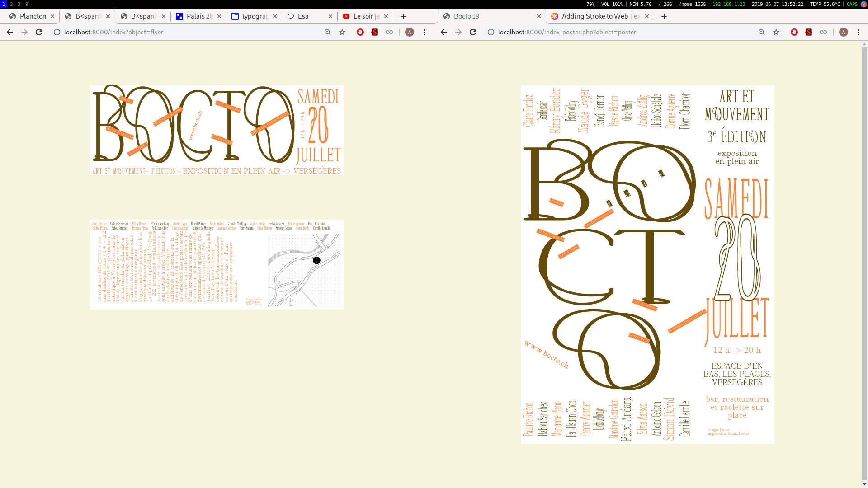Switch to the Plancton tab
Image resolution: width=868 pixels, height=488 pixels.
pyautogui.click(x=33, y=16)
